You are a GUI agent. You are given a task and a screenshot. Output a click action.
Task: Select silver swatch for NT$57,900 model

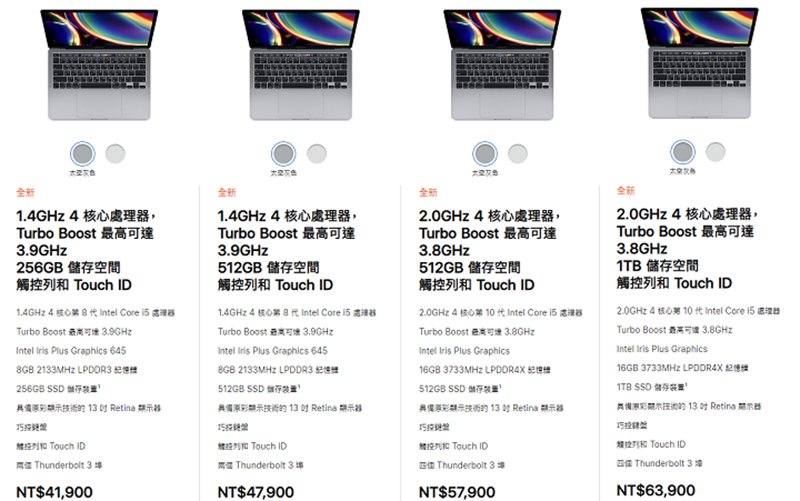[518, 154]
